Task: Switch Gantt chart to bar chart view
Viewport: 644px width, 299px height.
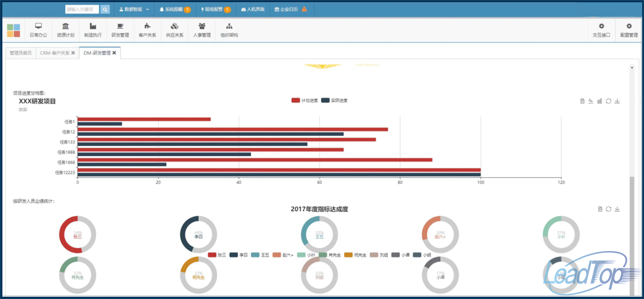Action: (x=600, y=101)
